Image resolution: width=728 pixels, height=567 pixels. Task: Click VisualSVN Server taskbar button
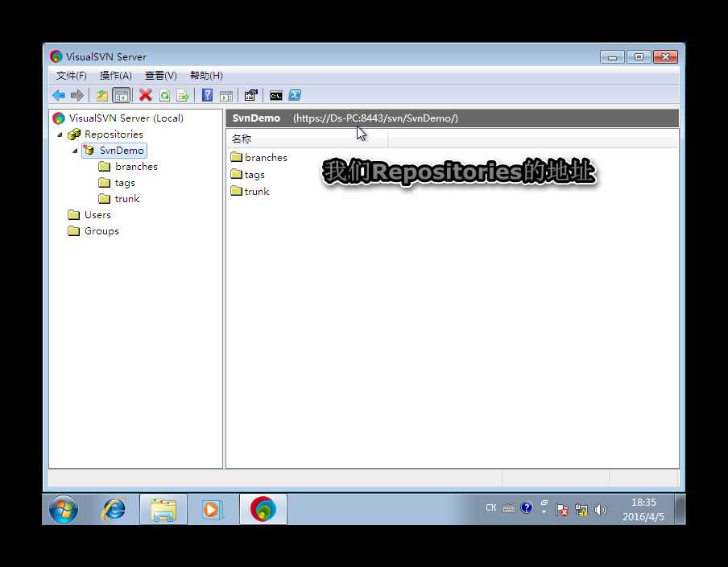(x=263, y=510)
